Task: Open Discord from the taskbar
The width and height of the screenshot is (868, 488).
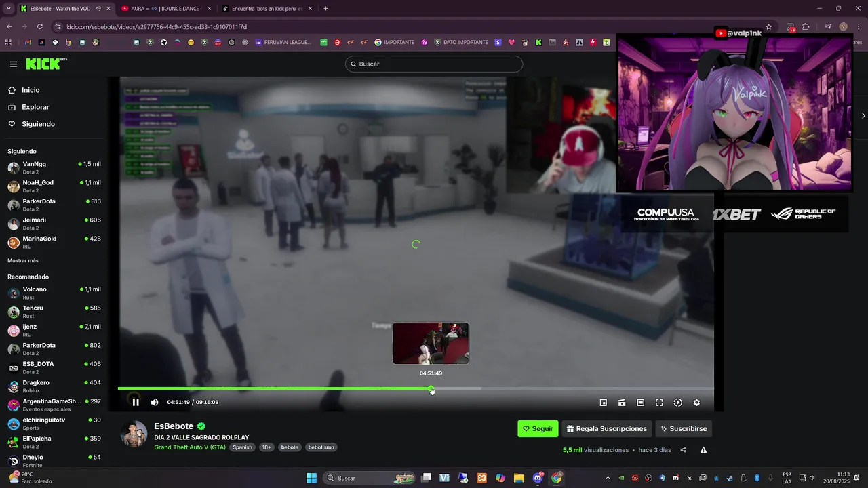Action: 538,478
